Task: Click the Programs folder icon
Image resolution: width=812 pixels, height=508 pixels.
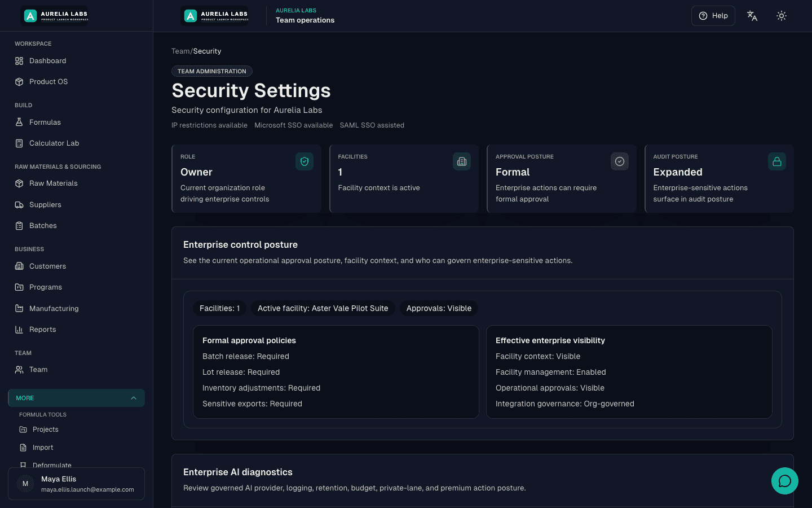Action: [x=19, y=287]
